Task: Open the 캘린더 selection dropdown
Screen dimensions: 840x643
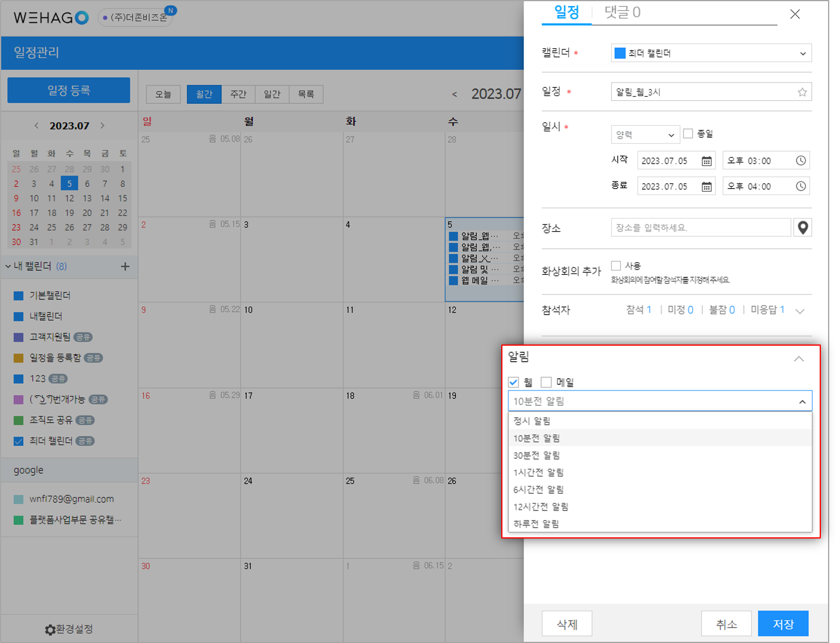Action: click(x=710, y=53)
